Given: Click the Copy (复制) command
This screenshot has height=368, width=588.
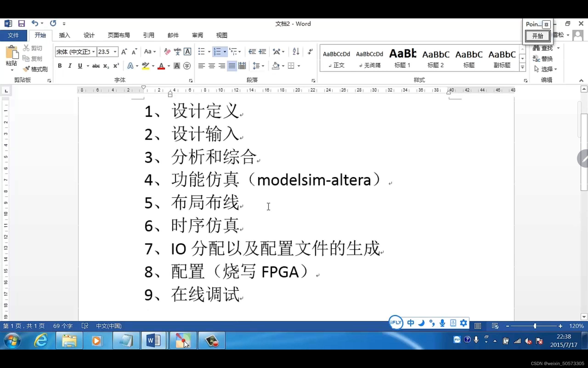Looking at the screenshot, I should click(x=32, y=58).
